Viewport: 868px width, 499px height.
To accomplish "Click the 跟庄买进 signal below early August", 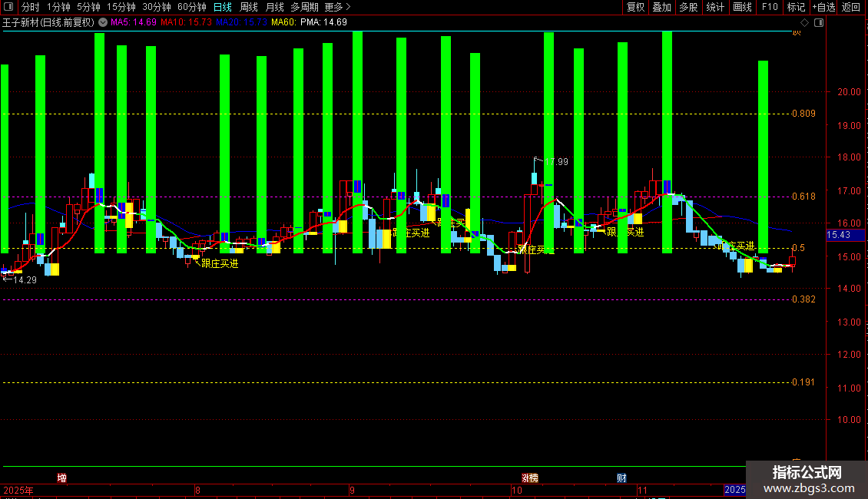I will point(220,264).
